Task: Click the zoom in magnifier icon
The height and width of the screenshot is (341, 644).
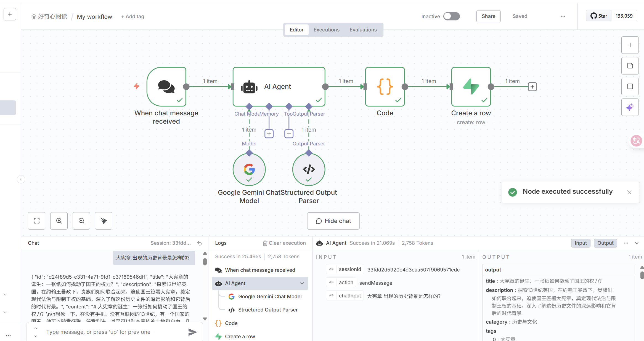Action: 59,221
